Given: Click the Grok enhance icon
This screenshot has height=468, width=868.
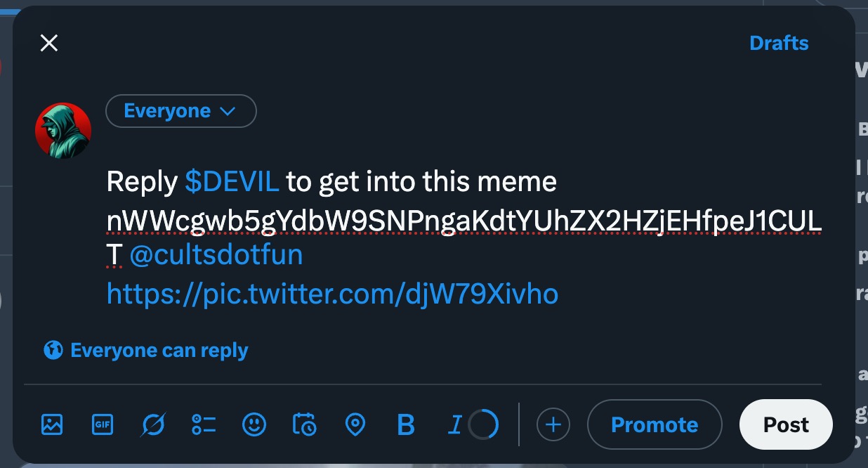Looking at the screenshot, I should tap(153, 424).
